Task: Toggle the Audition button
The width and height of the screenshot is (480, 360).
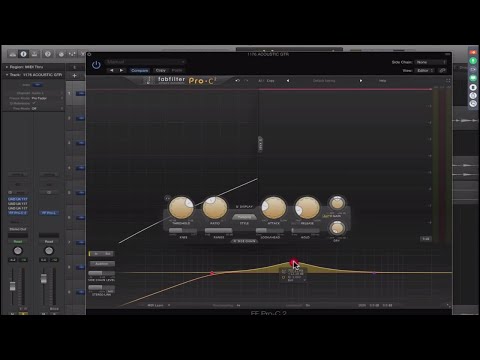Action: (102, 264)
